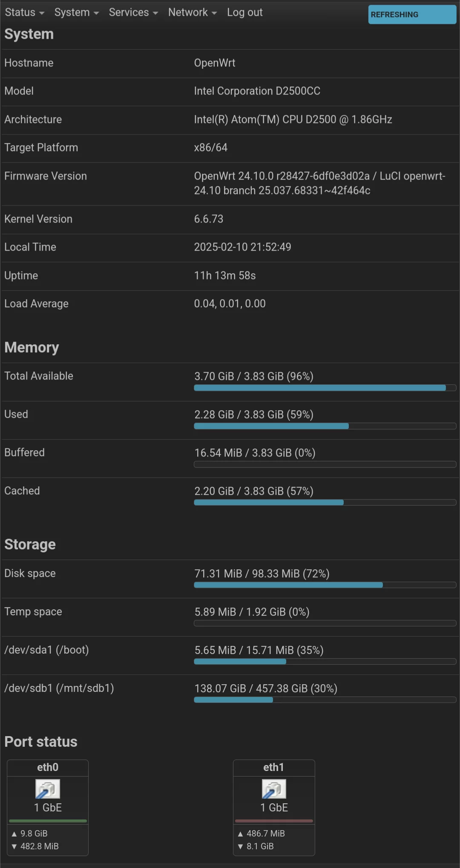Click the Total Available memory bar
The height and width of the screenshot is (868, 460).
[325, 388]
